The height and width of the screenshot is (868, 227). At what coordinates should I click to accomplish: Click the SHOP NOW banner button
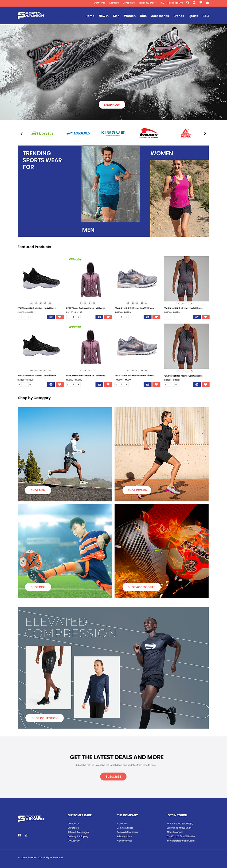(112, 105)
